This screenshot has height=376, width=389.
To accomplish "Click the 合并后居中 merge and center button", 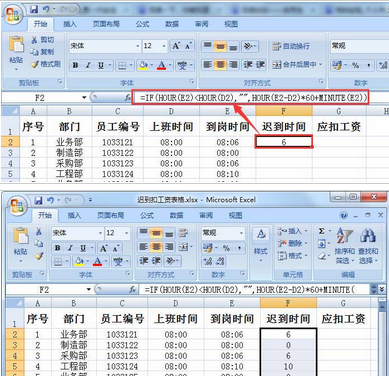I will (x=297, y=64).
